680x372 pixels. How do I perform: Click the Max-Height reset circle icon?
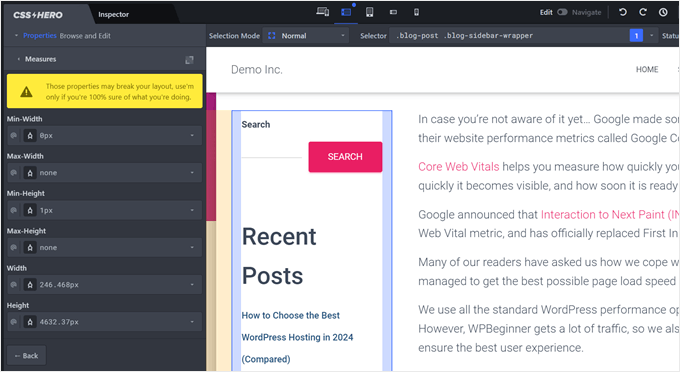14,248
